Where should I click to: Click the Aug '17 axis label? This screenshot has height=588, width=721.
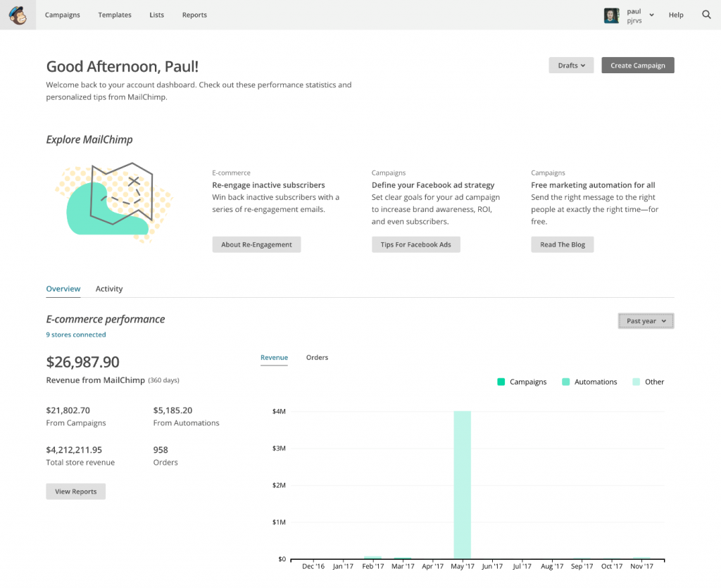(x=552, y=566)
